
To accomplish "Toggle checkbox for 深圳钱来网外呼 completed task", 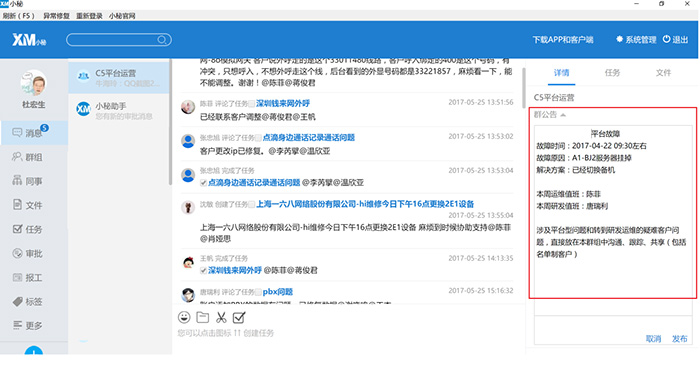I will click(203, 270).
